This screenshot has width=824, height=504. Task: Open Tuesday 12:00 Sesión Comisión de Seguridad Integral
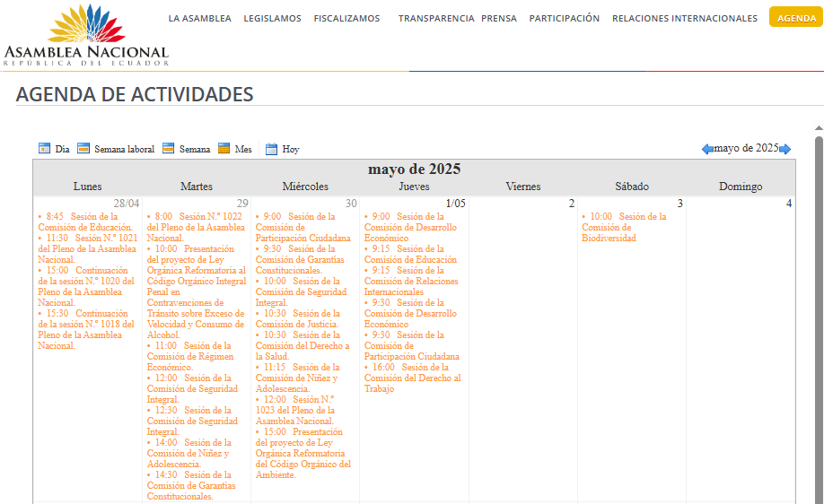[x=192, y=388]
